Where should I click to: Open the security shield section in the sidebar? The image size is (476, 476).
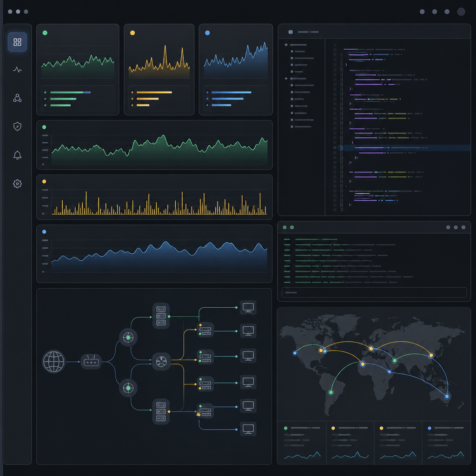(x=17, y=126)
